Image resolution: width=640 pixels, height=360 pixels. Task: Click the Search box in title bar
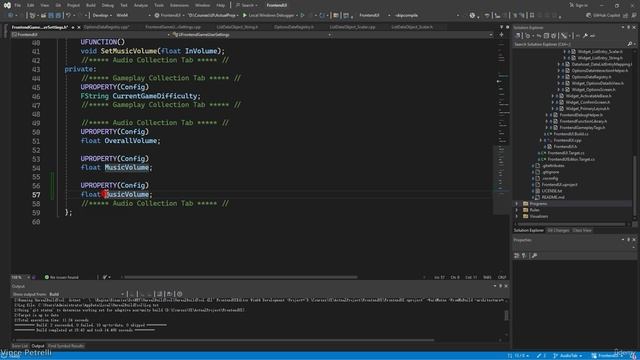[x=247, y=5]
